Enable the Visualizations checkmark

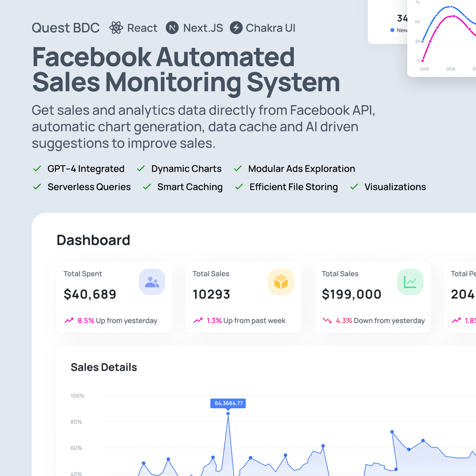point(353,186)
